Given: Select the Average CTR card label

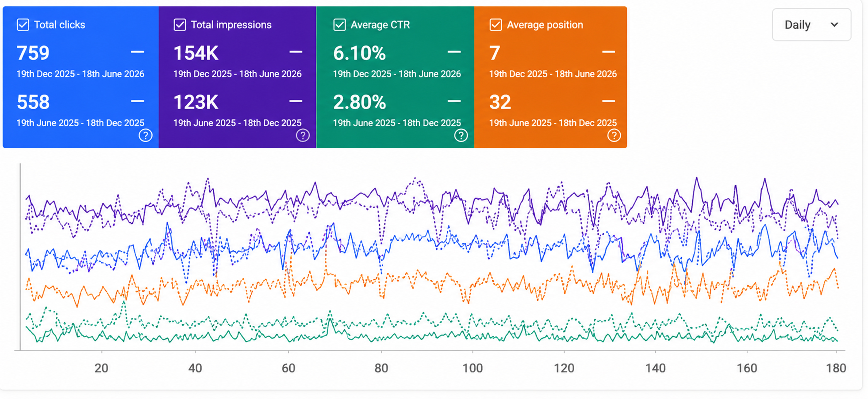Looking at the screenshot, I should tap(380, 25).
